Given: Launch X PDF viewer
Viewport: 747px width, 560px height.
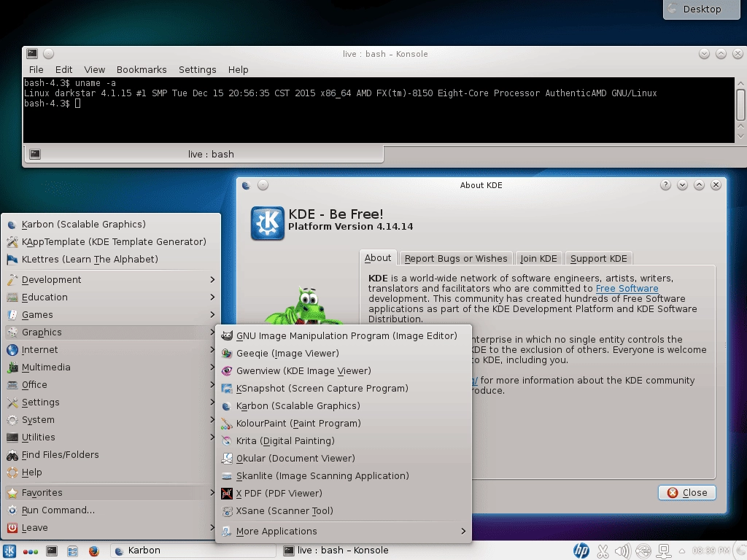Looking at the screenshot, I should point(343,494).
